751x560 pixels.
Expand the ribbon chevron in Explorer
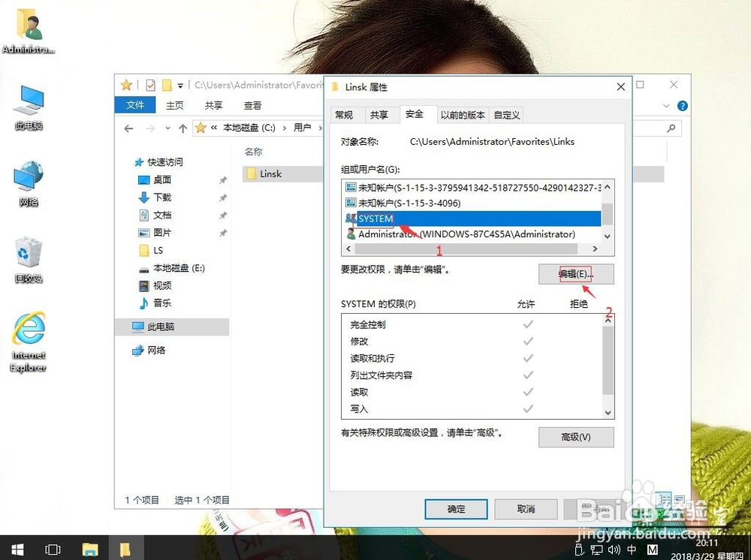[x=666, y=106]
